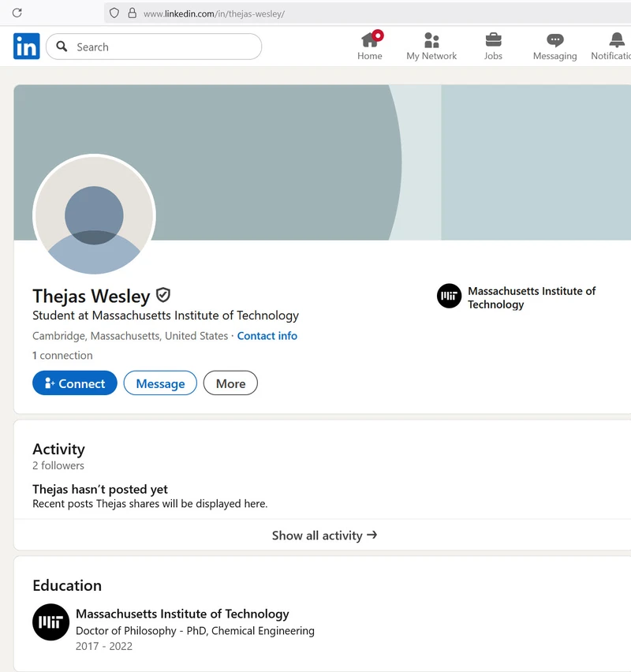631x672 pixels.
Task: Click the LinkedIn logo icon
Action: pyautogui.click(x=26, y=47)
